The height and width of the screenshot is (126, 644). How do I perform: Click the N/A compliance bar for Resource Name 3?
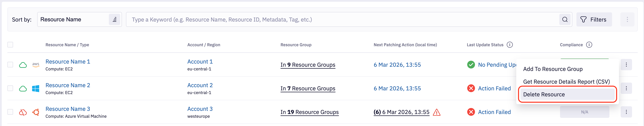(x=584, y=112)
